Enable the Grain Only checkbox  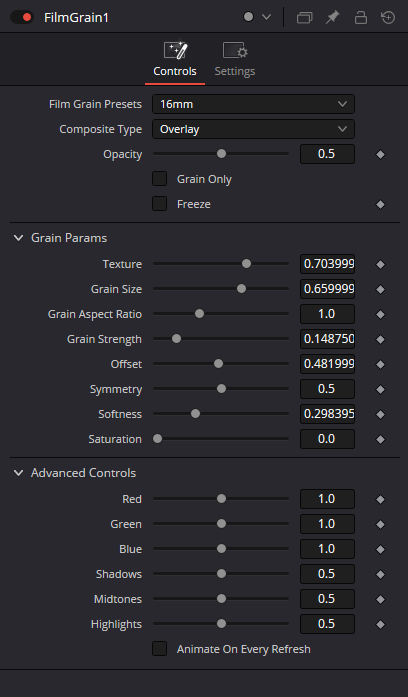160,179
